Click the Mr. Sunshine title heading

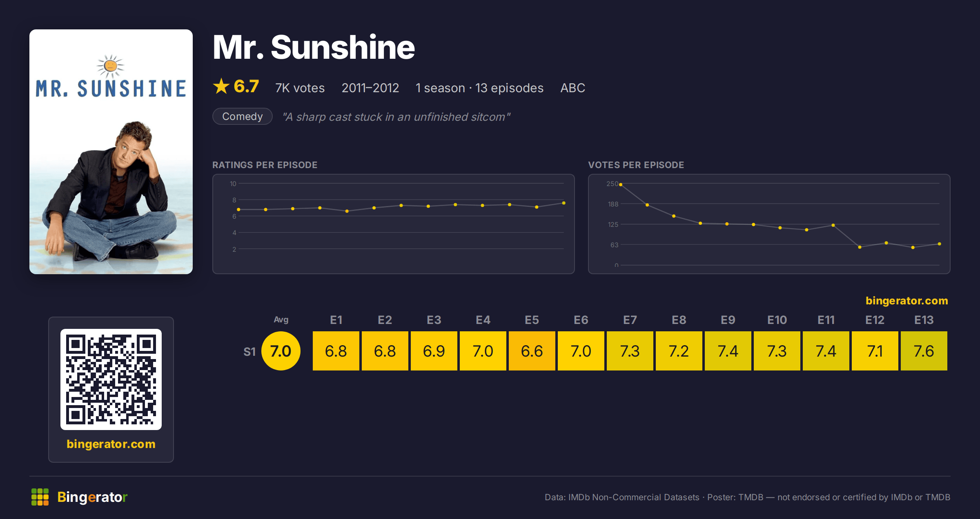point(314,47)
